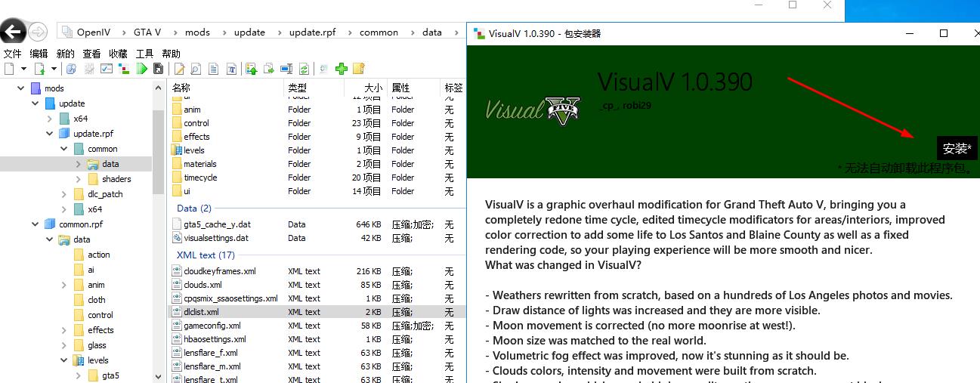The image size is (980, 383).
Task: Maximize the VisualV installer window
Action: [x=944, y=33]
